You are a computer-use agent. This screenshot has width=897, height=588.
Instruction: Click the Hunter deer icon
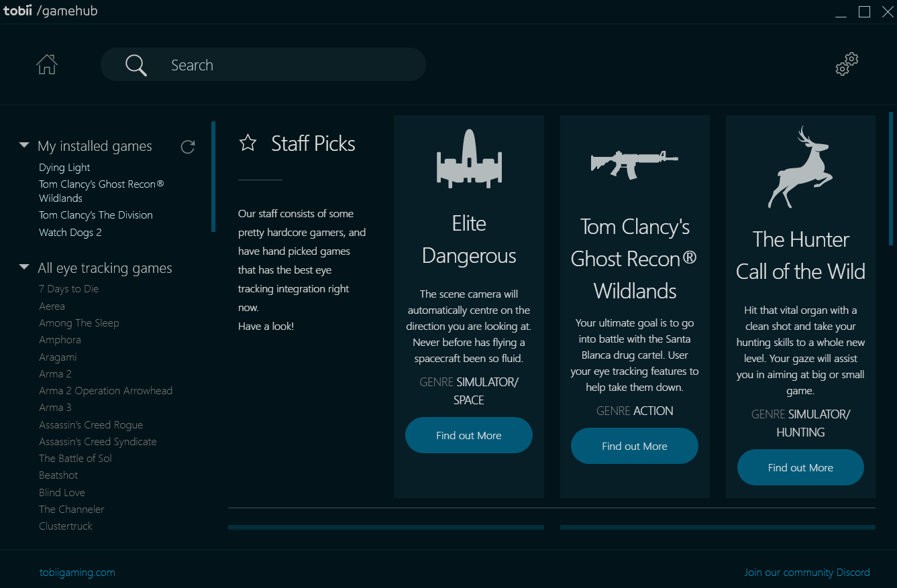click(800, 167)
